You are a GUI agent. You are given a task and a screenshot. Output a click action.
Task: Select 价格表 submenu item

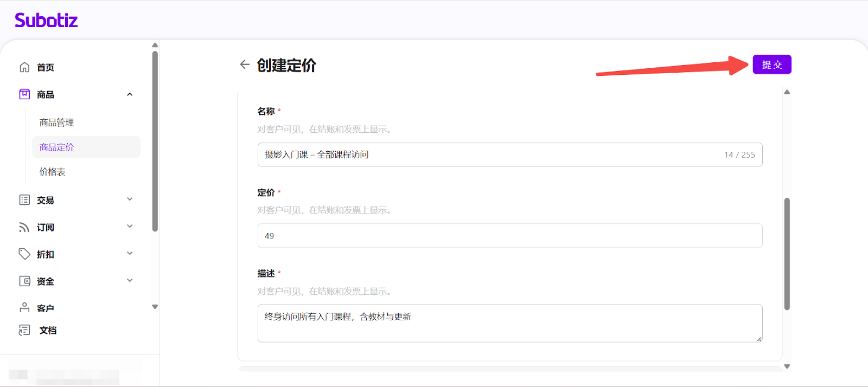(x=53, y=172)
